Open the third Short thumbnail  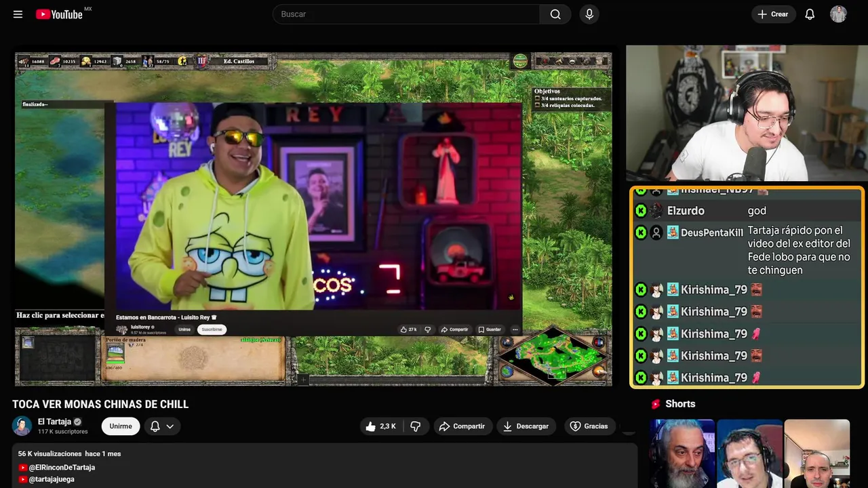(816, 453)
